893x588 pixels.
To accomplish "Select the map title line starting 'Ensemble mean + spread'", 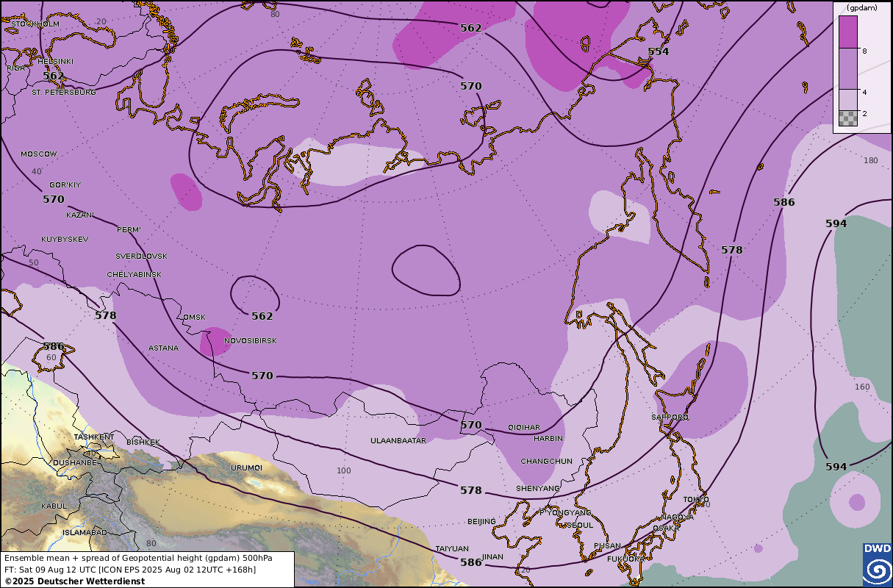I will click(x=137, y=559).
